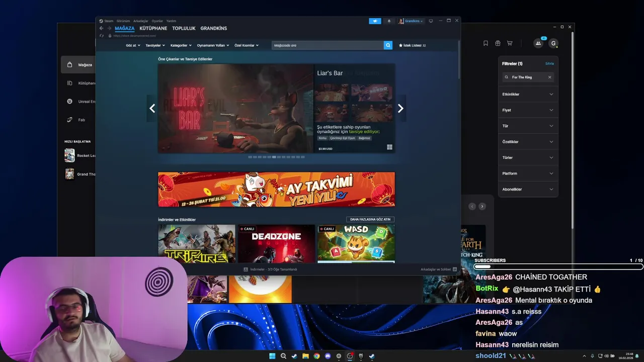
Task: Open the WASD live sale tile
Action: point(356,244)
